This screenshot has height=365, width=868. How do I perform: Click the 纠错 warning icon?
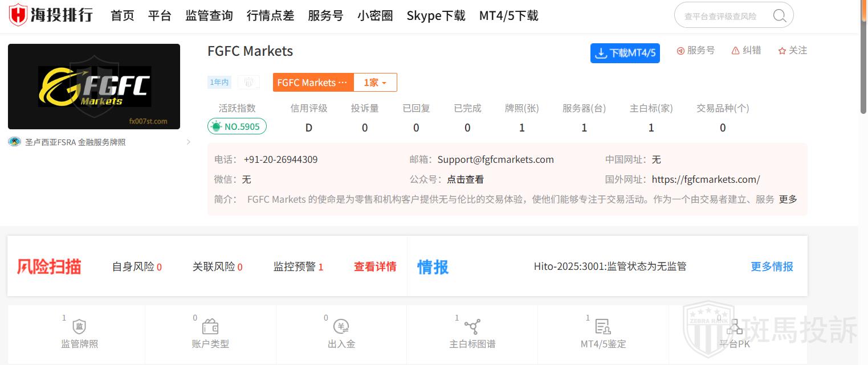pyautogui.click(x=735, y=51)
